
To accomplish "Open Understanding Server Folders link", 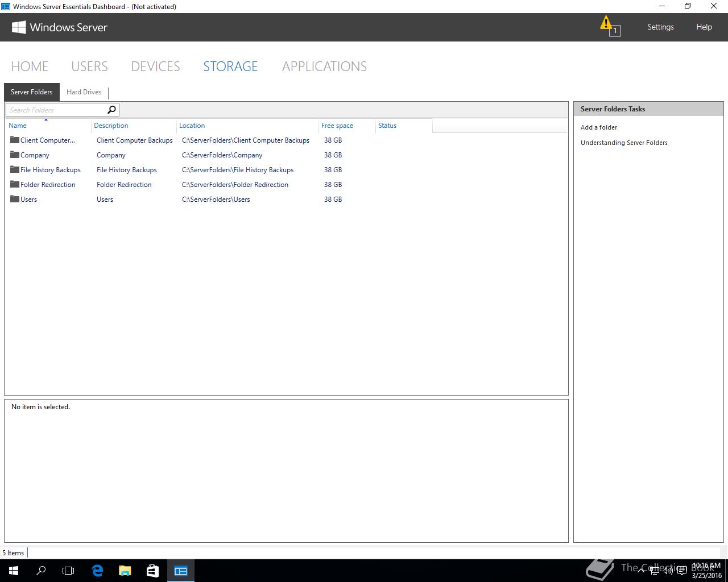I will point(624,143).
